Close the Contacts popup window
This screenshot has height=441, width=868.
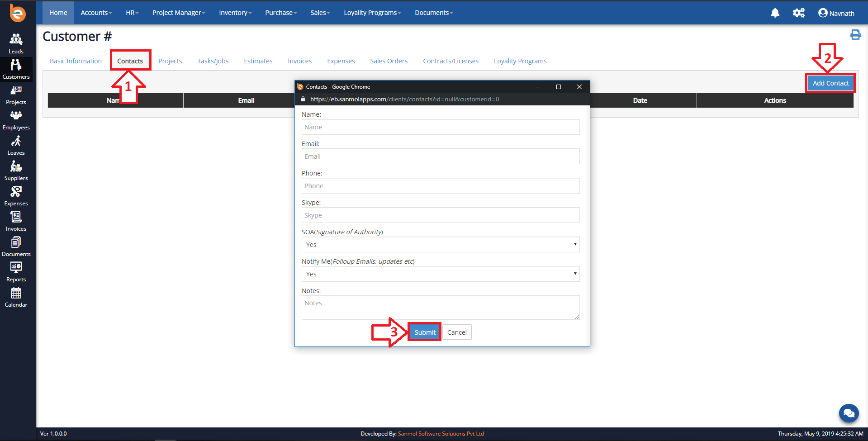pyautogui.click(x=579, y=87)
